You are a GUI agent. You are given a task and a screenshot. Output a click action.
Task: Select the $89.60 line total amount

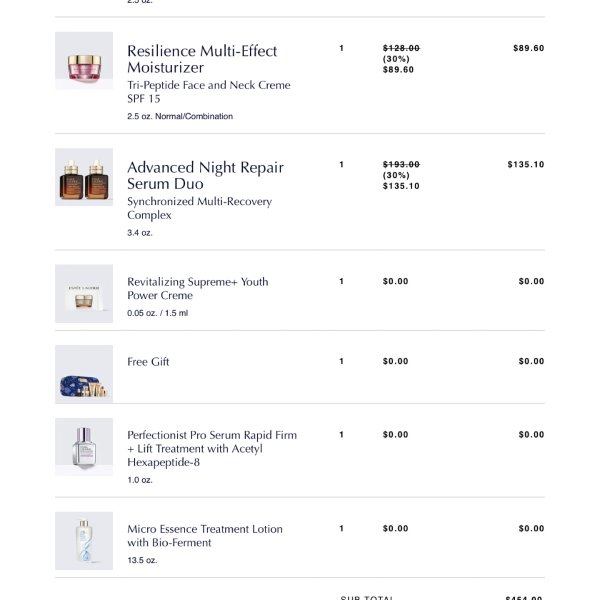tap(528, 48)
